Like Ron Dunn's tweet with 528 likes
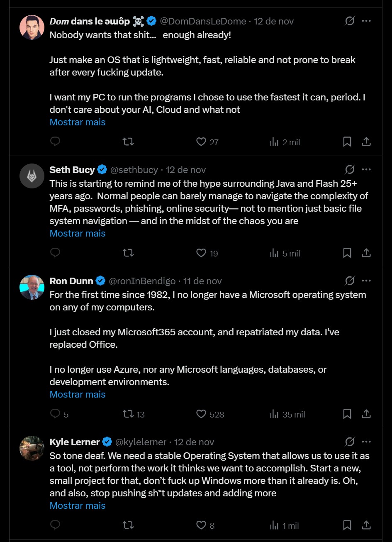 point(201,414)
